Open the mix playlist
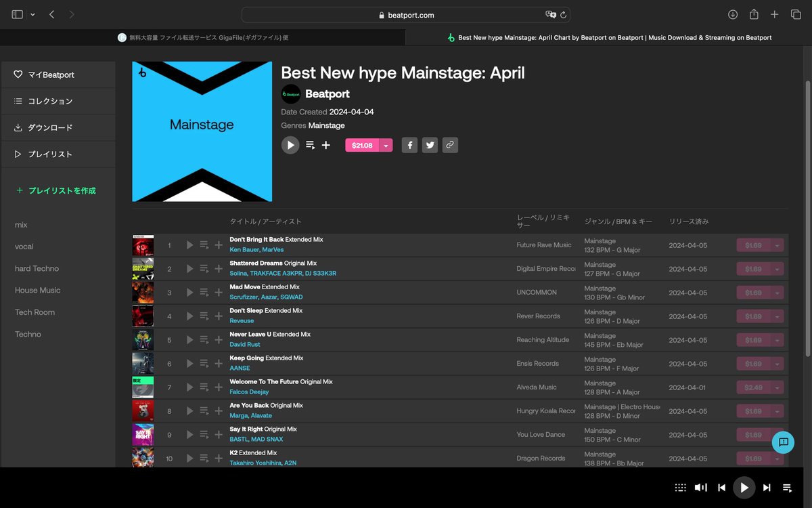Screen dimensions: 812x508 [x=21, y=225]
